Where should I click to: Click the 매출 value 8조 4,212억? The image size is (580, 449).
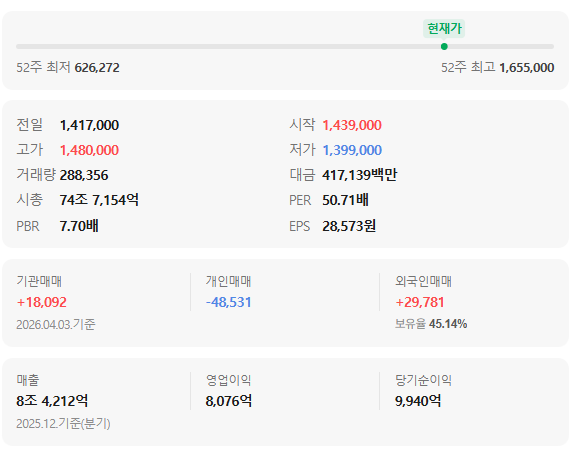click(x=52, y=401)
